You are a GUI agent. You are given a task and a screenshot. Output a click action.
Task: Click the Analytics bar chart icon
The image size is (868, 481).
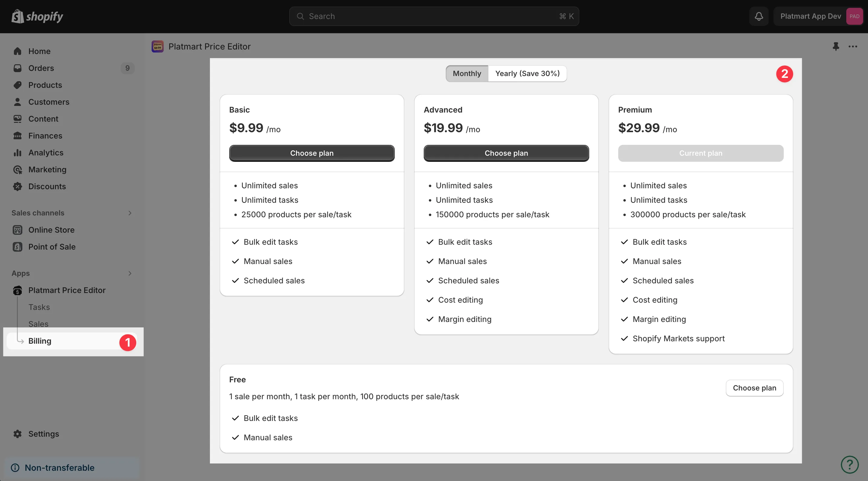coord(18,152)
